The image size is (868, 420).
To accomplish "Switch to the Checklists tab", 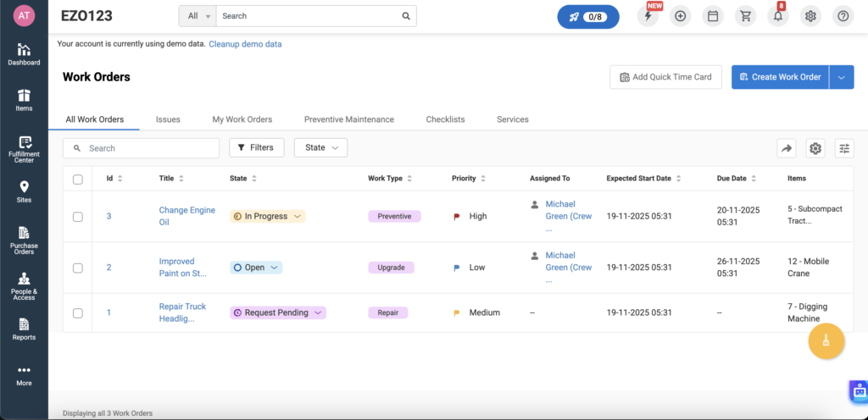I will click(445, 119).
